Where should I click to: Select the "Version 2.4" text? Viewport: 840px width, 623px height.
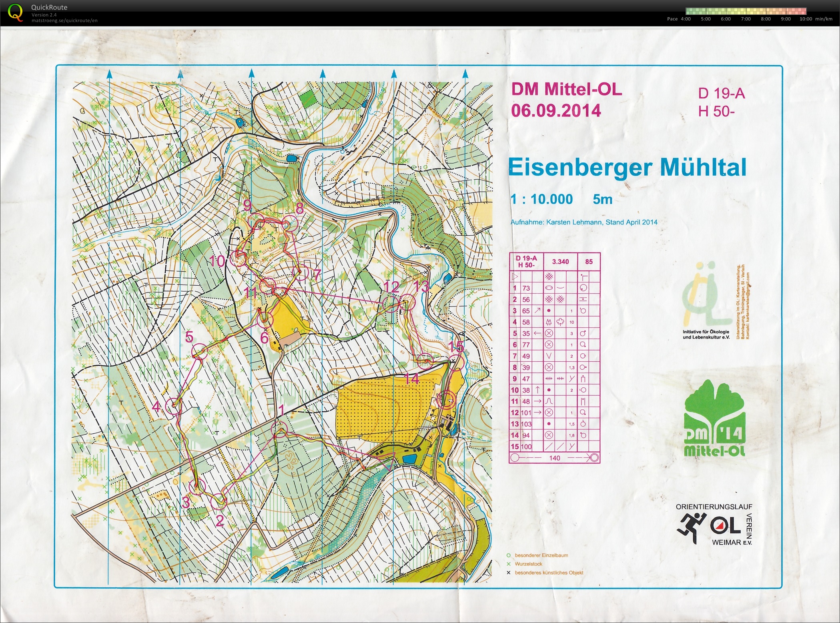pos(44,15)
